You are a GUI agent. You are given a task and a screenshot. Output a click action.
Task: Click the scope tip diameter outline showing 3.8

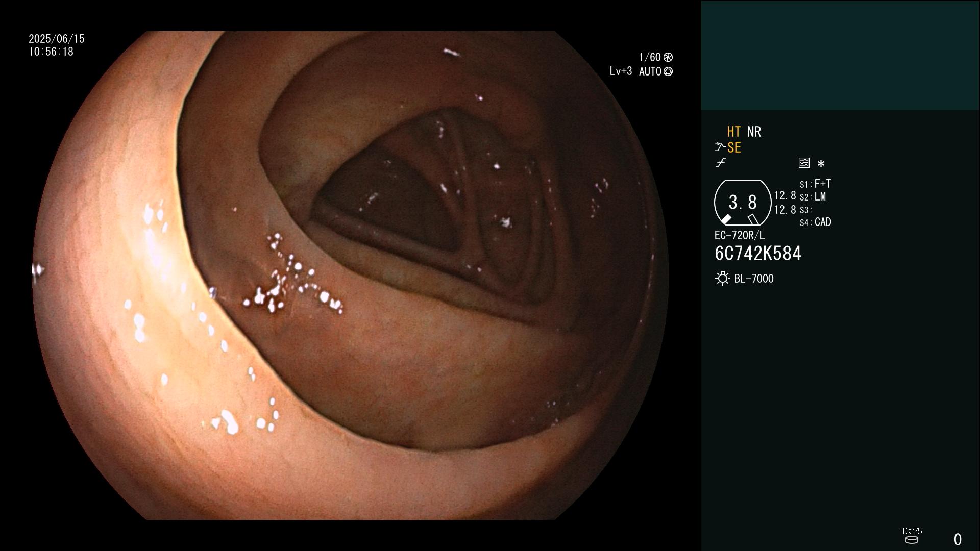pos(742,202)
